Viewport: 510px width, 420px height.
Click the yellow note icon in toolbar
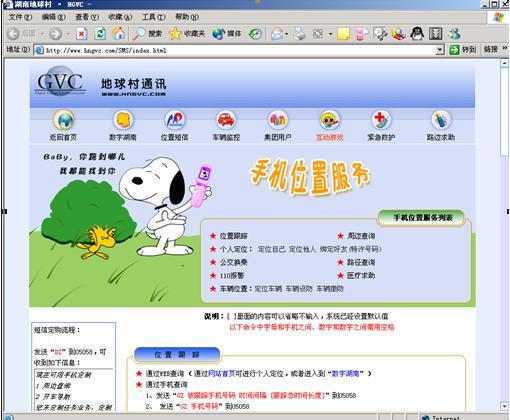(343, 34)
